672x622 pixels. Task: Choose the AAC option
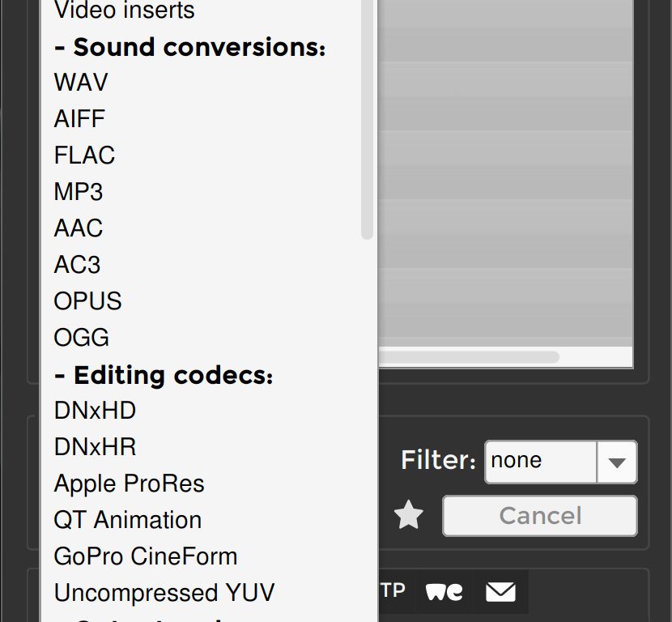tap(79, 228)
